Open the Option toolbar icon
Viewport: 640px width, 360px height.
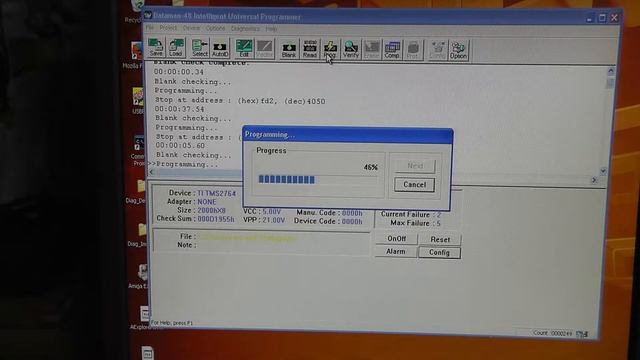(458, 51)
